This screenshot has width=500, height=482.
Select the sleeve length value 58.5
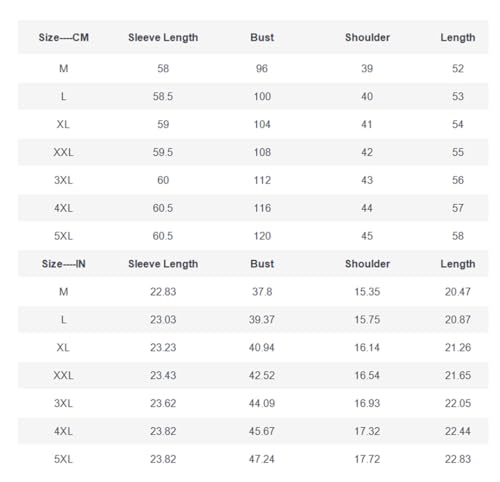[163, 97]
